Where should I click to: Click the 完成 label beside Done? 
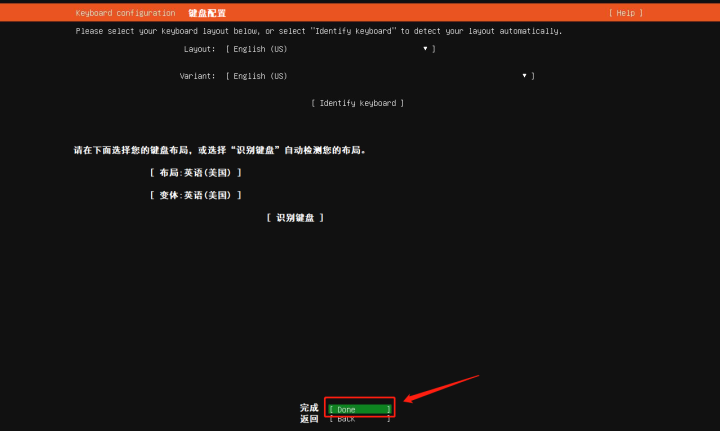pos(309,408)
